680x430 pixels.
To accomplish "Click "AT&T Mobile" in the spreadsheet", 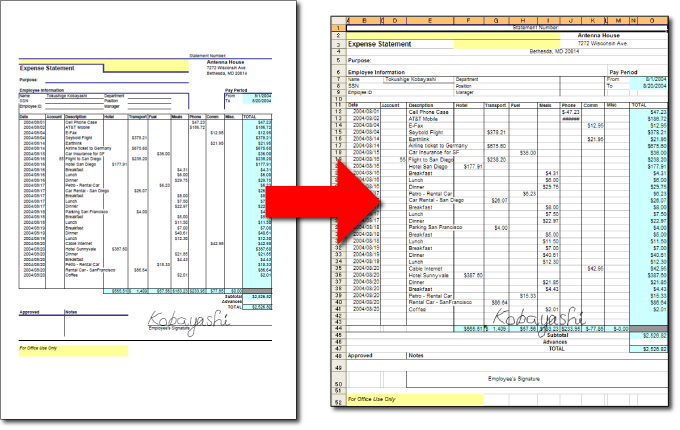I will 423,119.
